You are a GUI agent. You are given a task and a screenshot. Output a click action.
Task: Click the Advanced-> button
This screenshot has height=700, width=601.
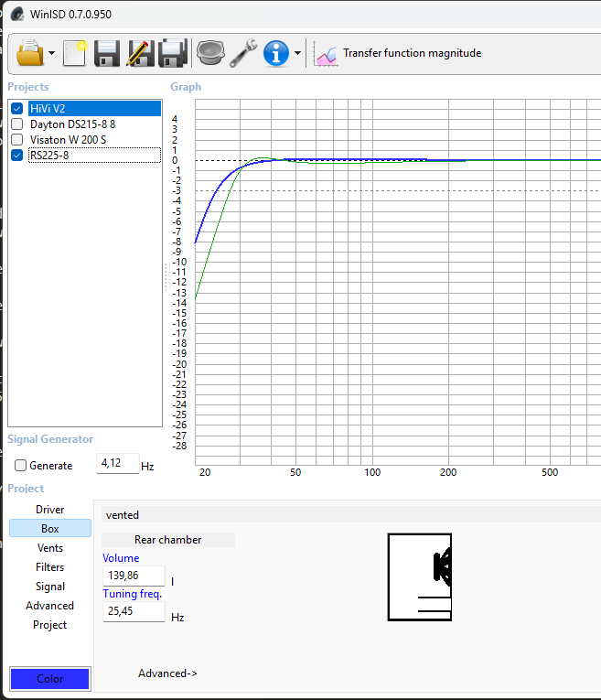[x=167, y=673]
